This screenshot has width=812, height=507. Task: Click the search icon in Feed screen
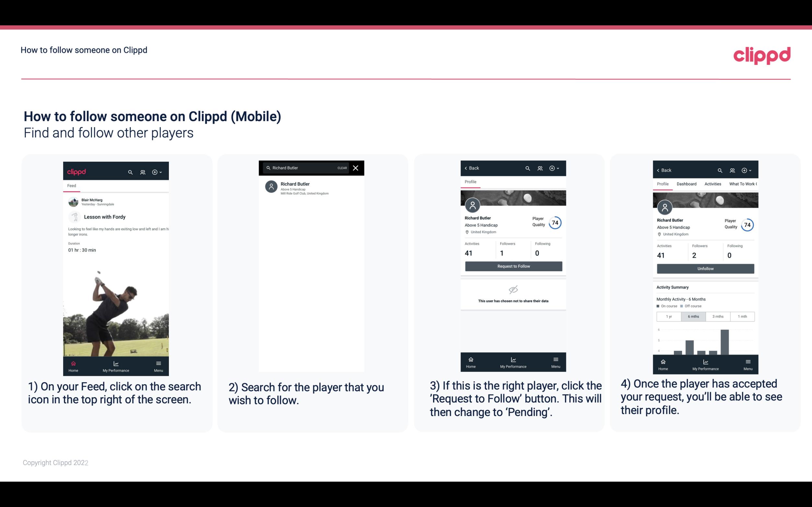[130, 171]
